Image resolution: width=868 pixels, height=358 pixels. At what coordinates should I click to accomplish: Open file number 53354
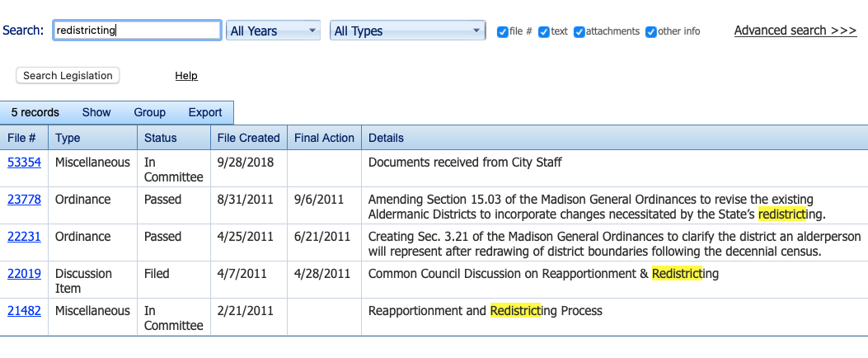25,163
